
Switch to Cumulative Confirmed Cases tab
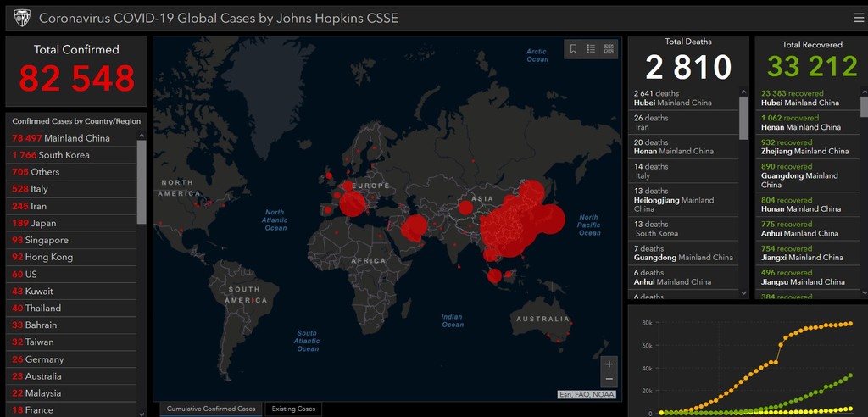tap(211, 409)
